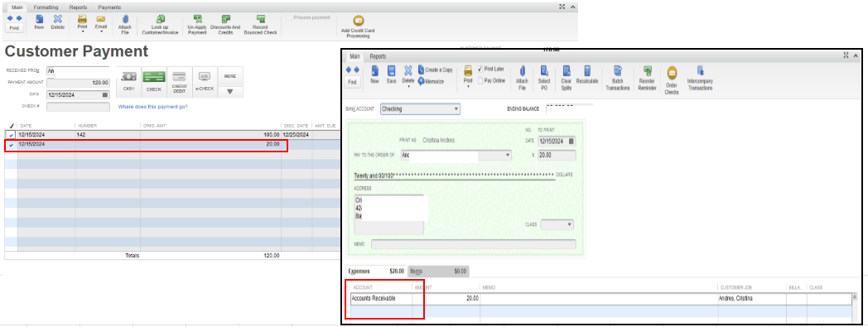Open the Delete dropdown in check window
Viewport: 868px width, 327px height.
click(x=408, y=87)
